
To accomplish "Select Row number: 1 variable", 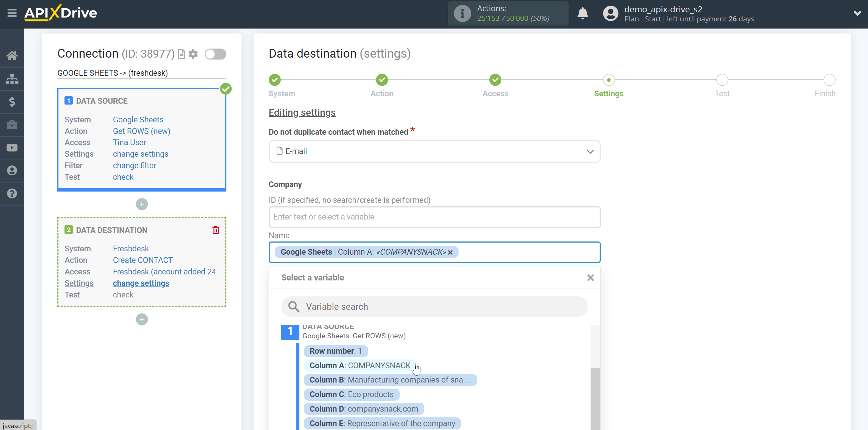I will 336,351.
